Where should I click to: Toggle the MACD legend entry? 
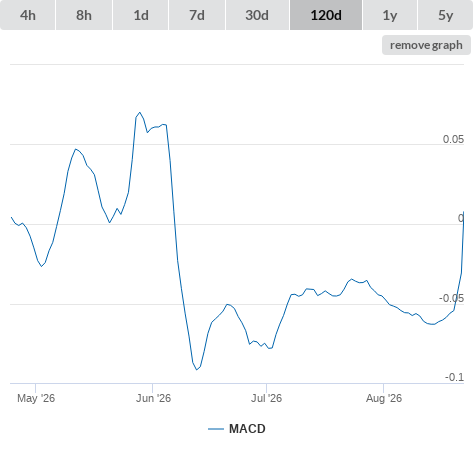tap(237, 429)
